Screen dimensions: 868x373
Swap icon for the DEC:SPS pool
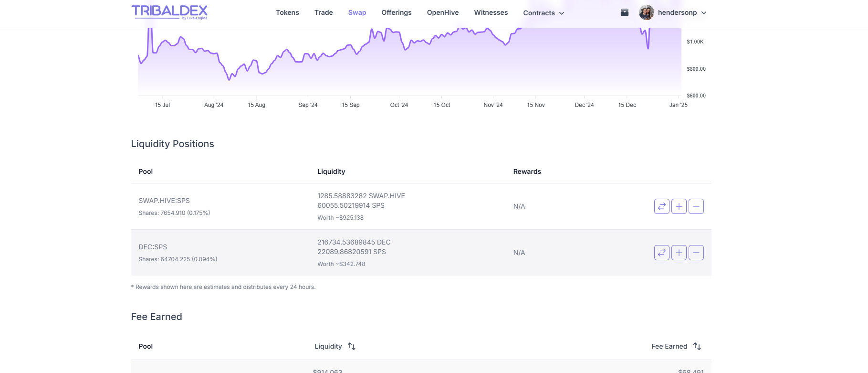[x=662, y=253]
